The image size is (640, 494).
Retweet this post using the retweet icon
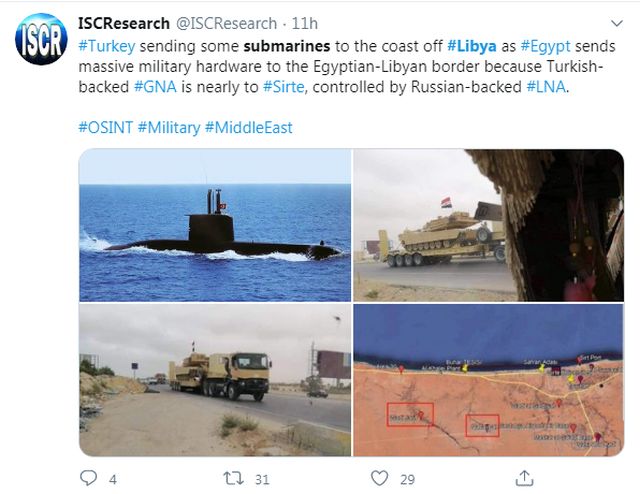pyautogui.click(x=233, y=478)
